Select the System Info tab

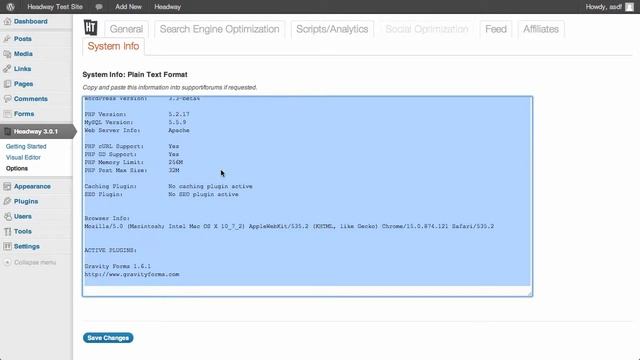click(113, 47)
